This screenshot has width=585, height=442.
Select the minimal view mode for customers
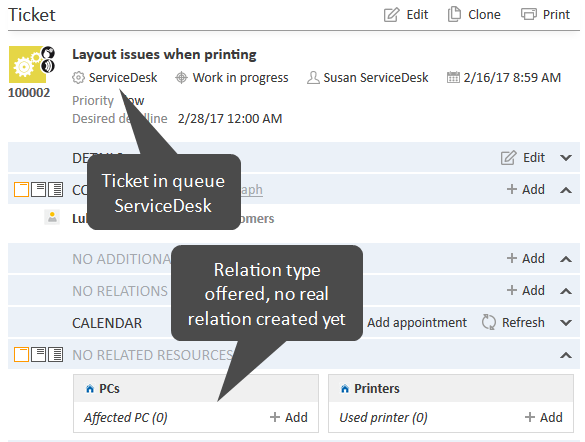21,189
